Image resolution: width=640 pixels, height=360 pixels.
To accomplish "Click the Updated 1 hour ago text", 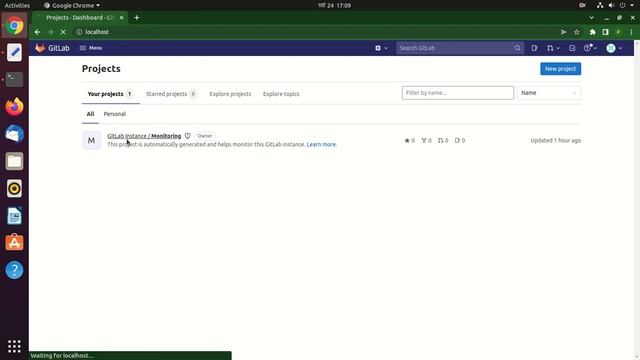I will coord(556,140).
